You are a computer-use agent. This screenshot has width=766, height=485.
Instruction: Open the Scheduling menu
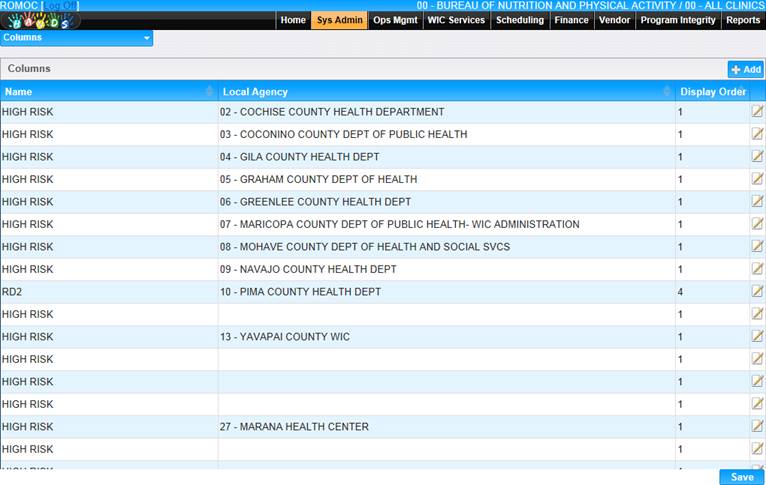pyautogui.click(x=520, y=20)
